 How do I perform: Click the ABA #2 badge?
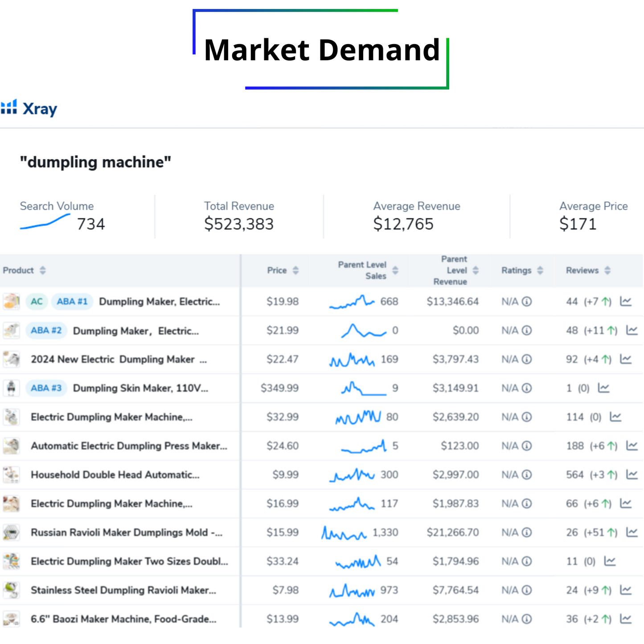tap(46, 330)
